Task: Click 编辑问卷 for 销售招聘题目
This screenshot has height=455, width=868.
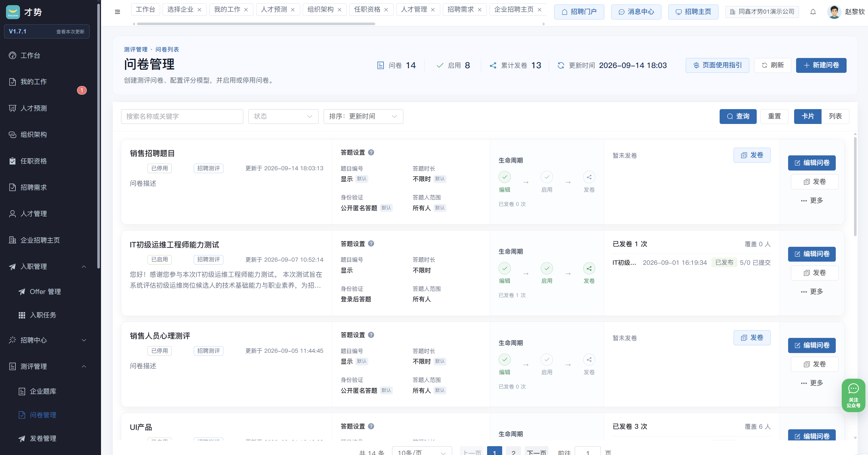Action: [812, 163]
